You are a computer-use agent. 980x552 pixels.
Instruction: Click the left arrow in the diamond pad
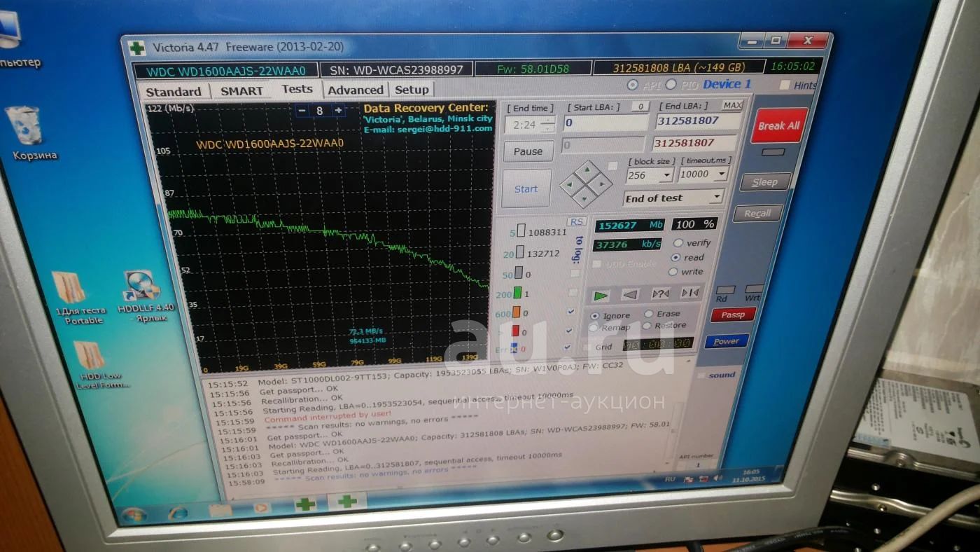pos(570,186)
